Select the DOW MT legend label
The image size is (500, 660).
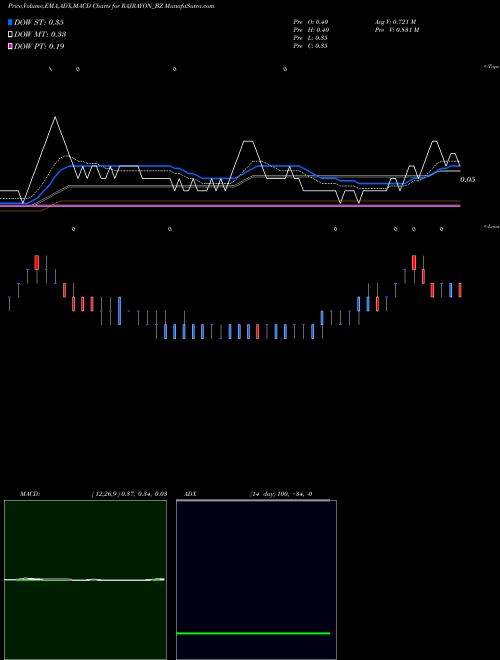[x=40, y=34]
